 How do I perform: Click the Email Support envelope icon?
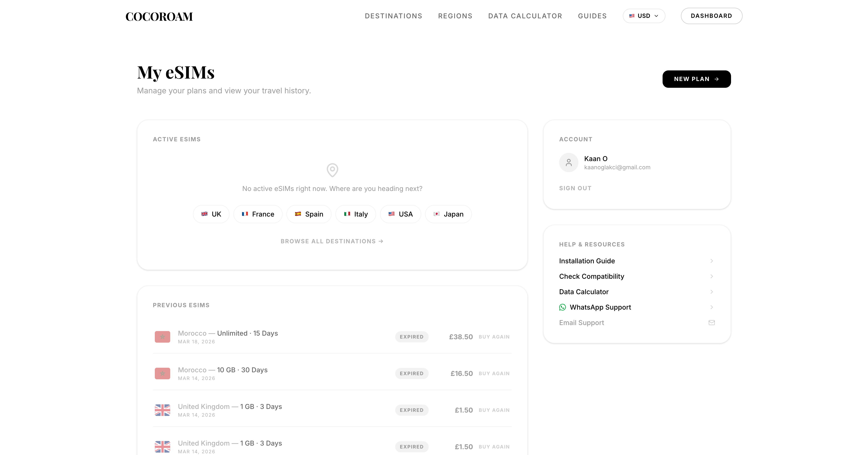(711, 323)
